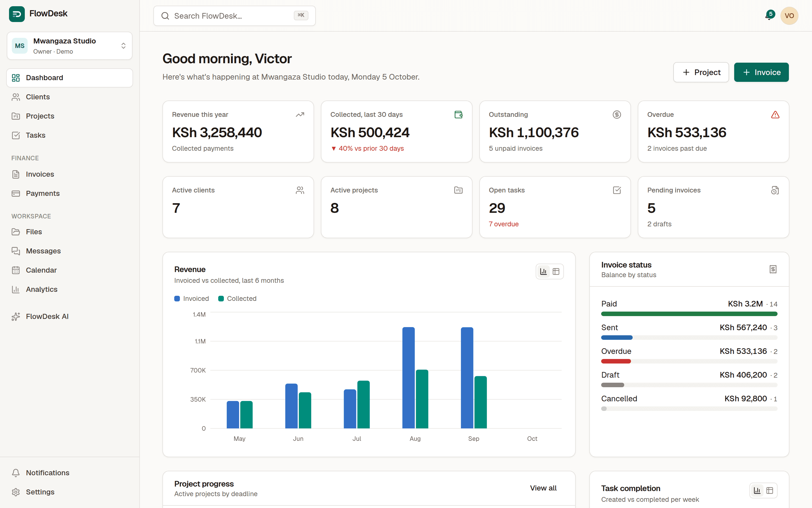The width and height of the screenshot is (812, 508).
Task: Open Notifications in the sidebar footer
Action: 69,473
